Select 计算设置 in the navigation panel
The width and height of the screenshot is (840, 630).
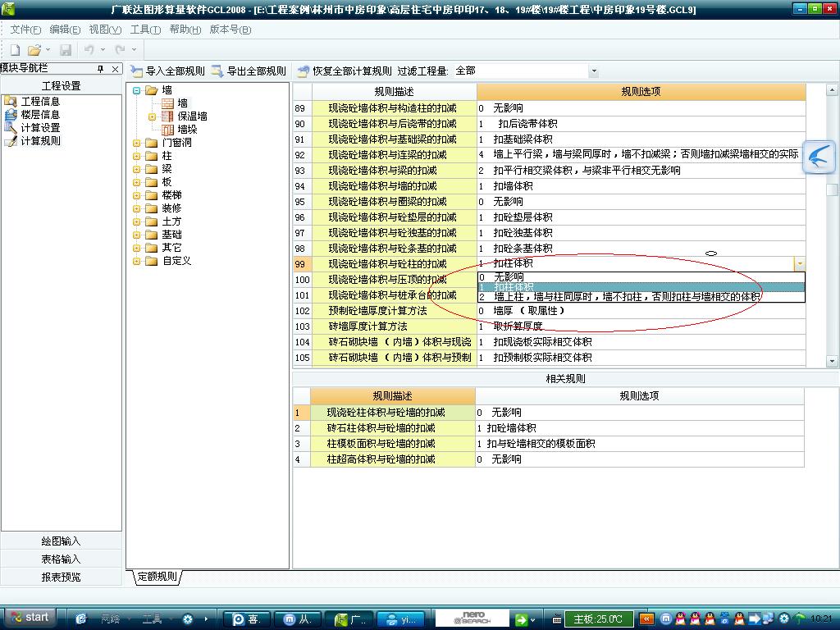(x=39, y=128)
